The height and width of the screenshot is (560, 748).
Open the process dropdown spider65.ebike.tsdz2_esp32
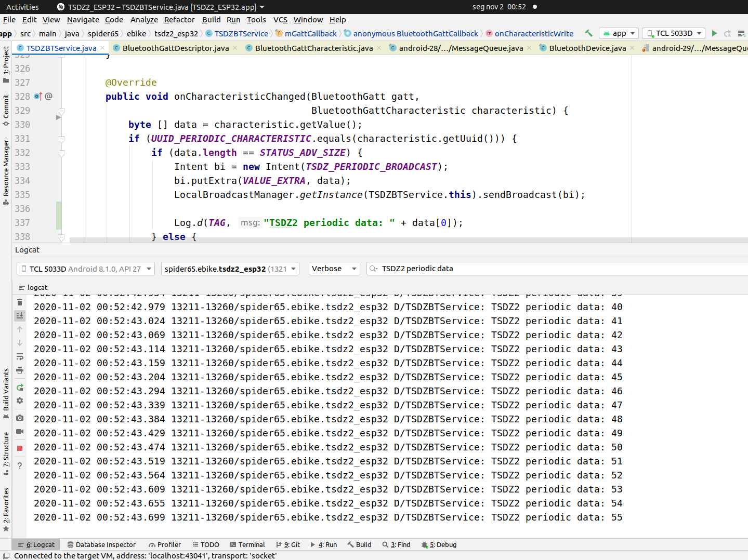230,269
